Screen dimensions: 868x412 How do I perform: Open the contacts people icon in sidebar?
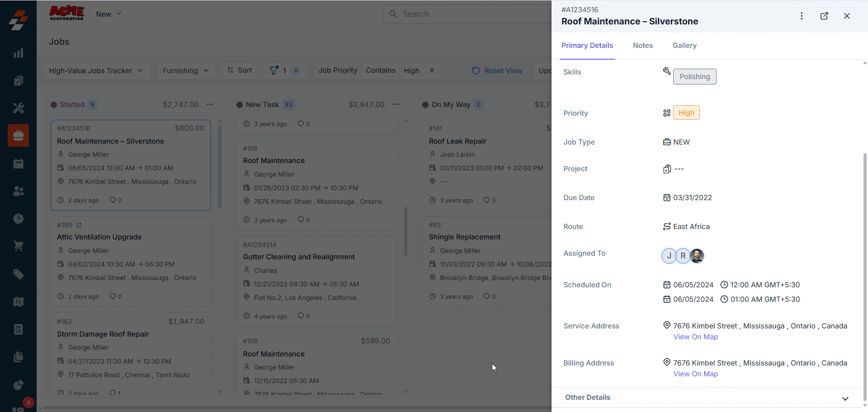(x=18, y=191)
